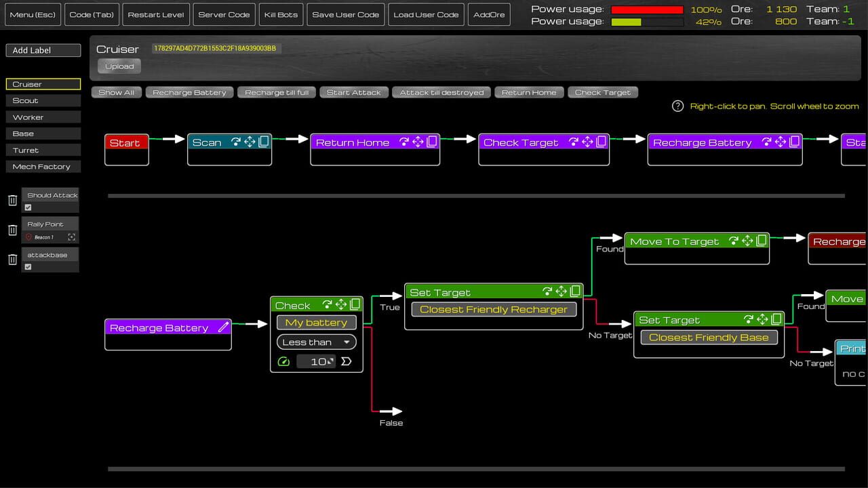Click the gauge icon inside the Check node

coord(283,361)
